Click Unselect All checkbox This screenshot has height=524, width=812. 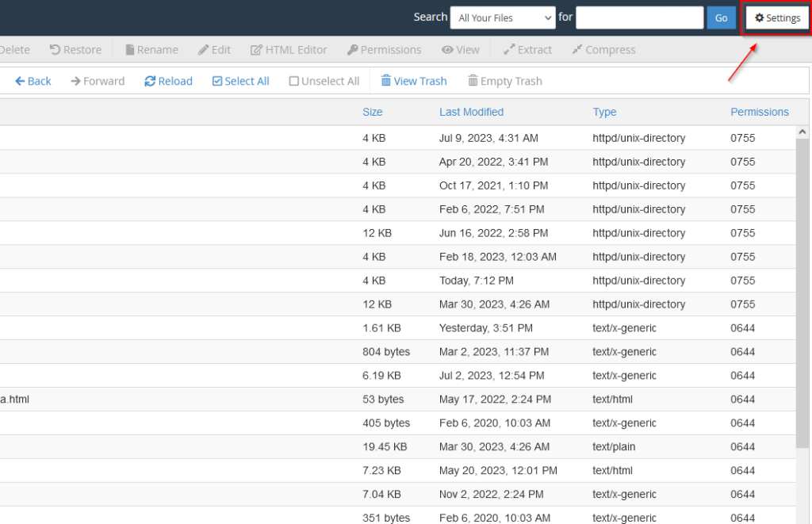[324, 82]
